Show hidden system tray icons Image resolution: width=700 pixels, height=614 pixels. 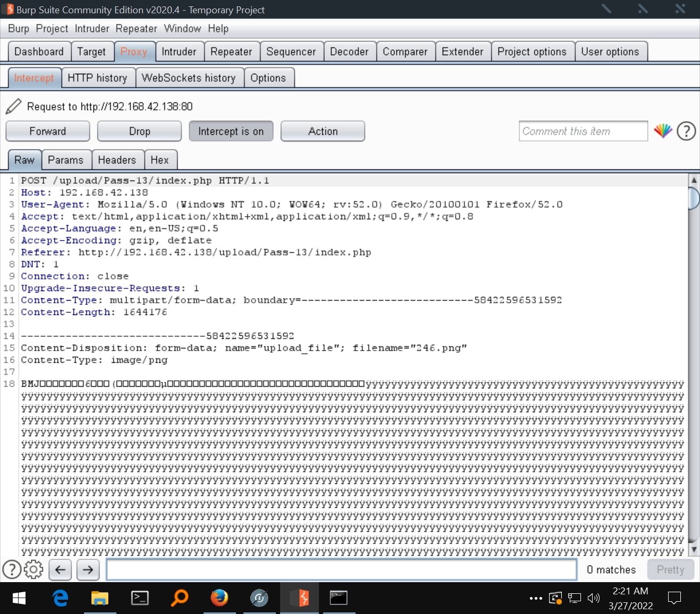(536, 598)
